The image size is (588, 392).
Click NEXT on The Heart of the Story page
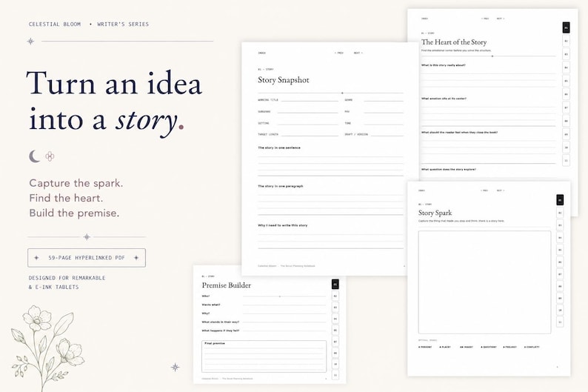point(501,19)
